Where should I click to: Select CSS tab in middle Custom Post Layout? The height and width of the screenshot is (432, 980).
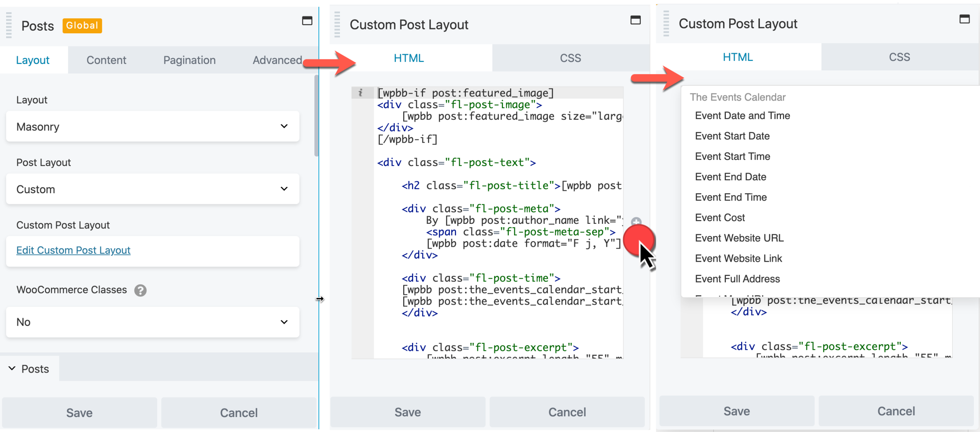[x=570, y=58]
